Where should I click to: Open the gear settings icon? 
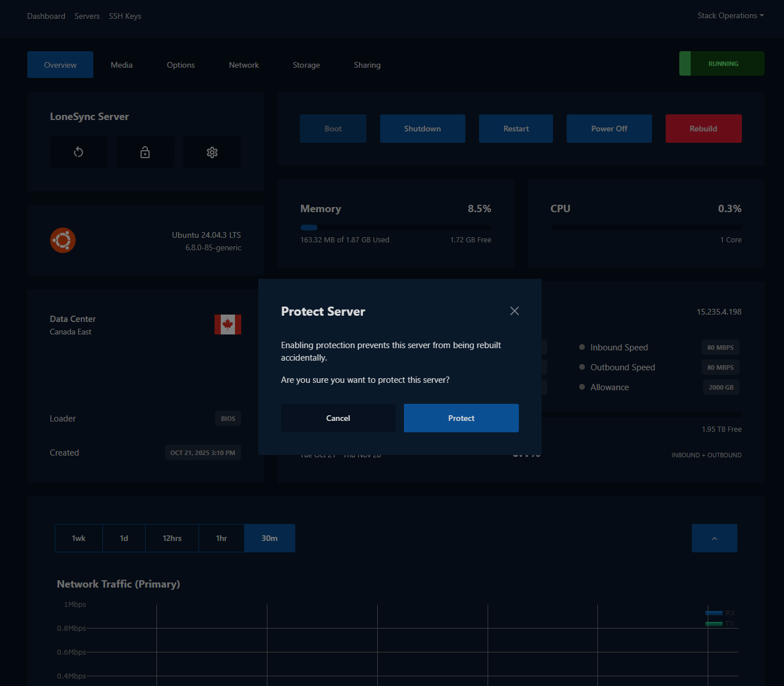(x=212, y=152)
